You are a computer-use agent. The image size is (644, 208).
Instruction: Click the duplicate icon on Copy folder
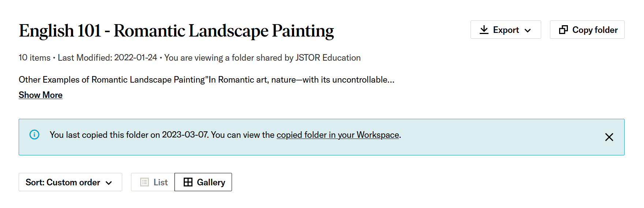(563, 30)
